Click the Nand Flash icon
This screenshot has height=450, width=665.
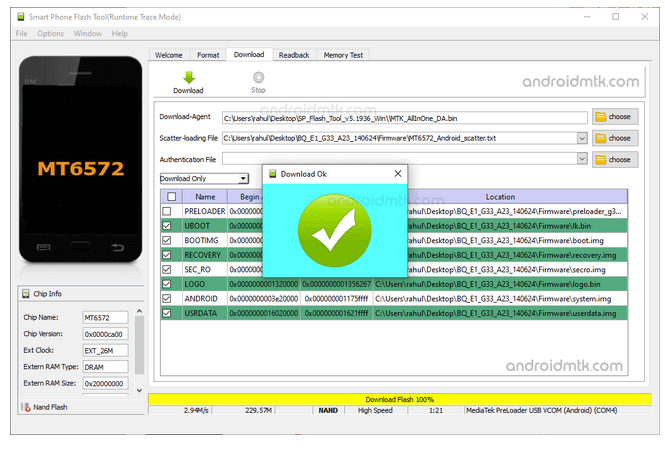(25, 407)
